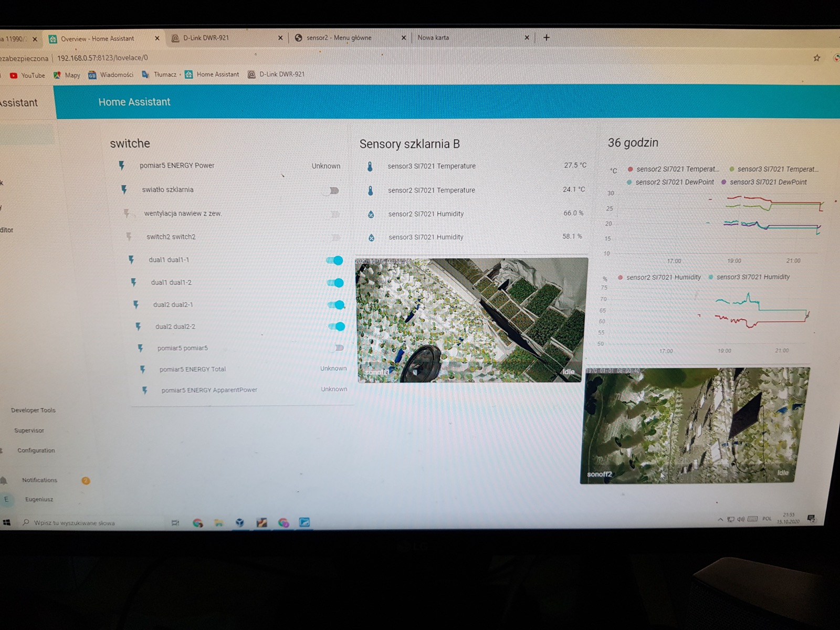Turn off the dual2 dual2-1 switch
The width and height of the screenshot is (840, 630).
tap(336, 304)
